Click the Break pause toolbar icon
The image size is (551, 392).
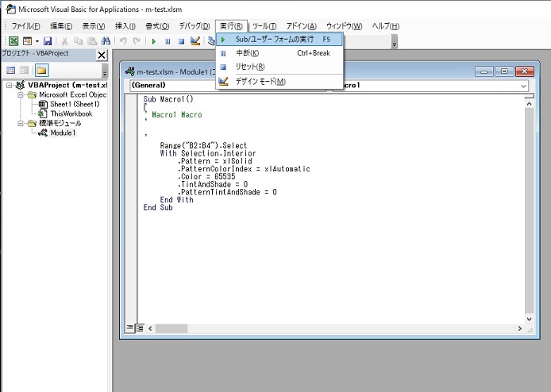click(x=168, y=41)
